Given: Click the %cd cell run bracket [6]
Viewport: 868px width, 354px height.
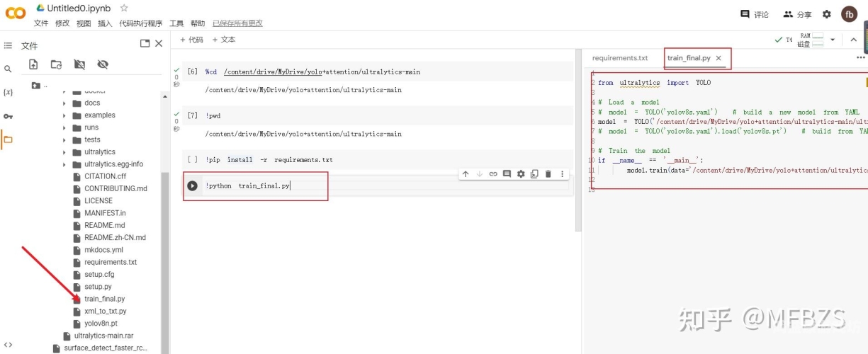Looking at the screenshot, I should click(x=192, y=72).
